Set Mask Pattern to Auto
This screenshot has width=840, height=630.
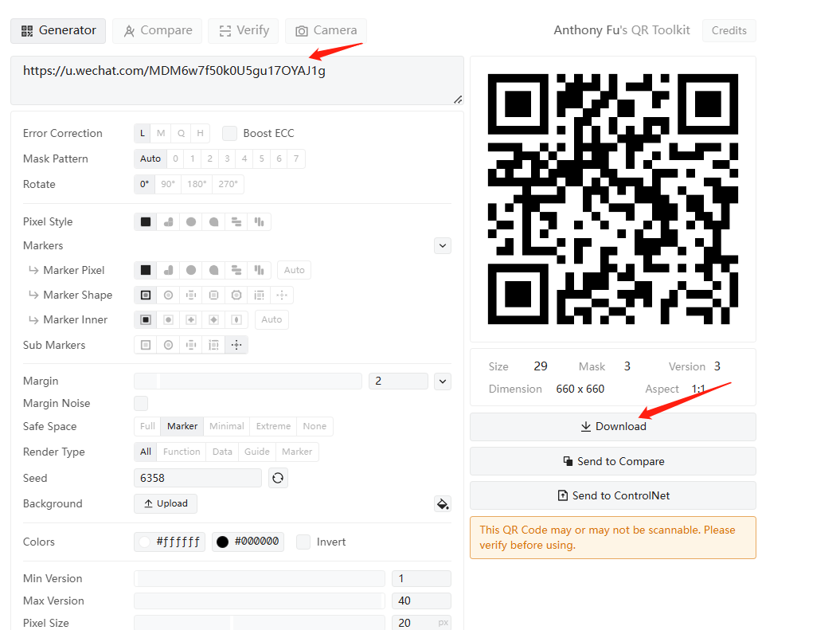150,158
